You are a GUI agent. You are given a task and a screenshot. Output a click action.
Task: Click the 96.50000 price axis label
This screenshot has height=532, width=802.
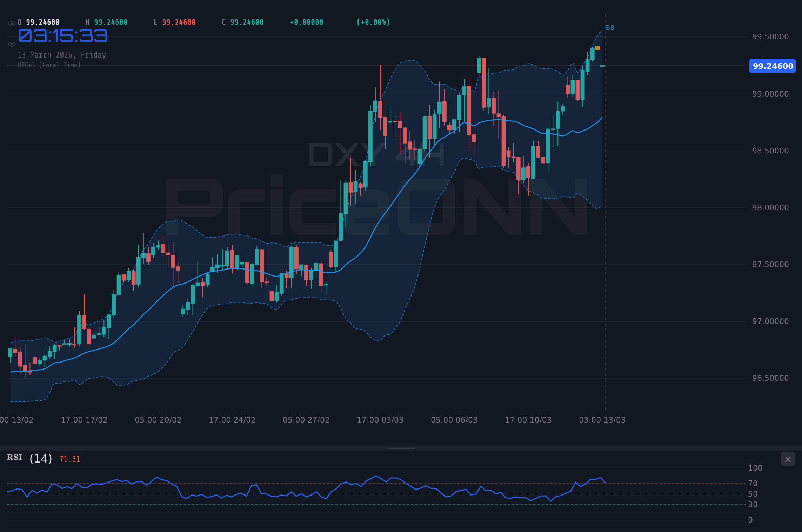click(770, 378)
